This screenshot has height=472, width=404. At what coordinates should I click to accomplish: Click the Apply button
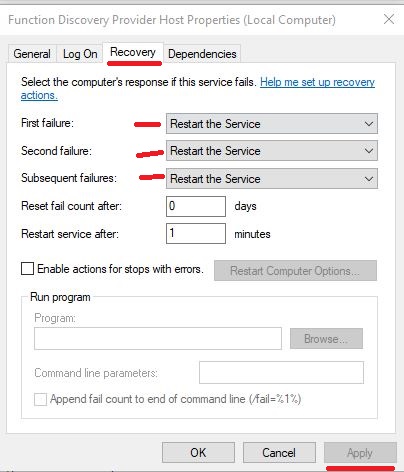coord(360,453)
